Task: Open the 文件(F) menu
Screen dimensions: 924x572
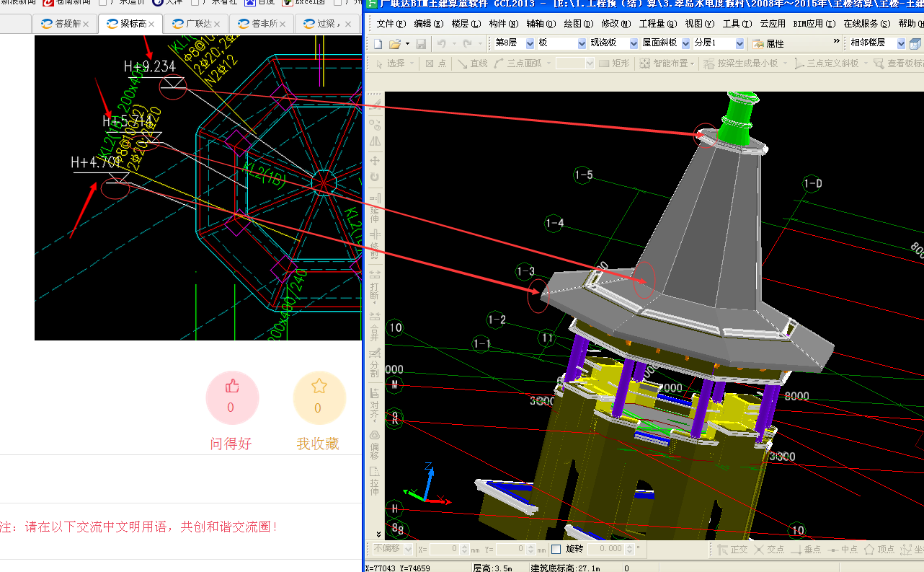Action: pyautogui.click(x=391, y=24)
